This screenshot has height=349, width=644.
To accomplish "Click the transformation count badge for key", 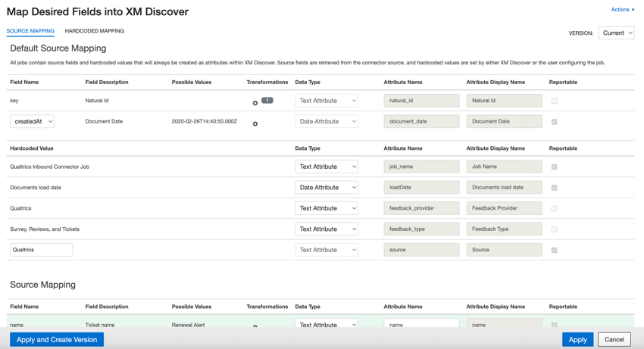I will 267,100.
